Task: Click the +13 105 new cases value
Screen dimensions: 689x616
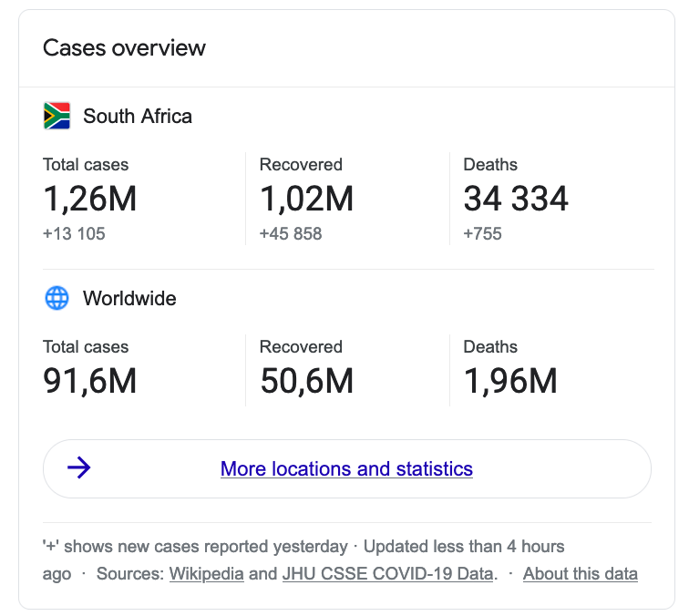Action: [74, 233]
